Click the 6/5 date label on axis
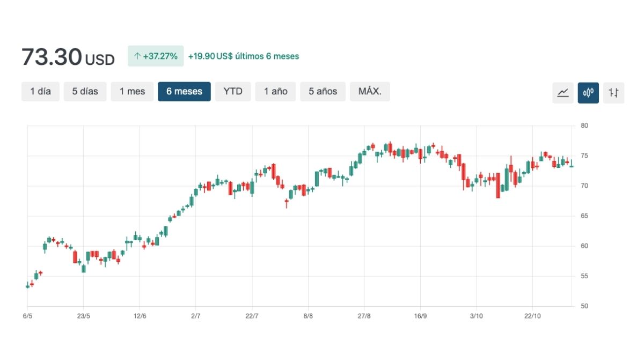644x362 pixels. (28, 316)
